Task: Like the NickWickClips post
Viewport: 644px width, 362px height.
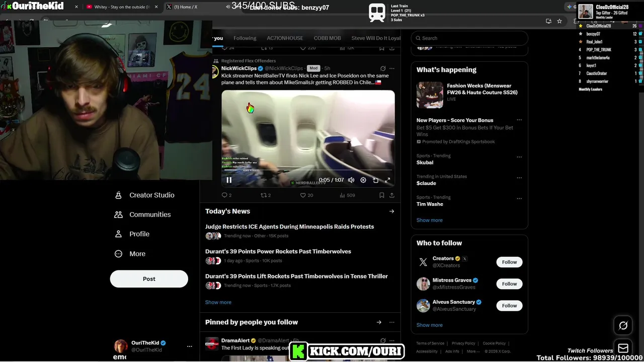Action: (x=306, y=195)
